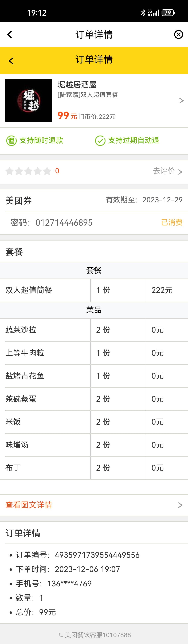Tap back arrow in yellow header
The image size is (188, 644).
pyautogui.click(x=11, y=61)
